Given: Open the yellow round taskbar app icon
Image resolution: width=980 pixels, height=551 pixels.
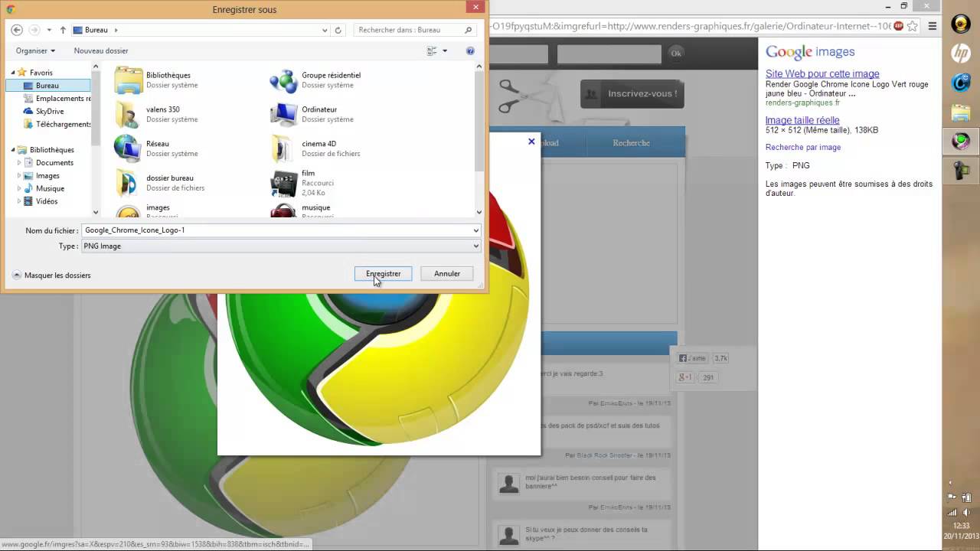Looking at the screenshot, I should [961, 24].
